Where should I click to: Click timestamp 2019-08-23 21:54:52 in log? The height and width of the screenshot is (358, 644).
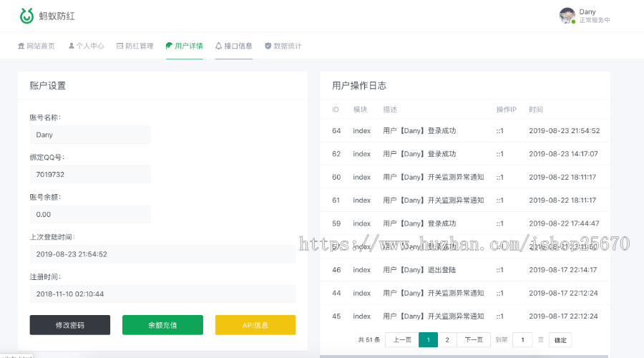(x=565, y=131)
